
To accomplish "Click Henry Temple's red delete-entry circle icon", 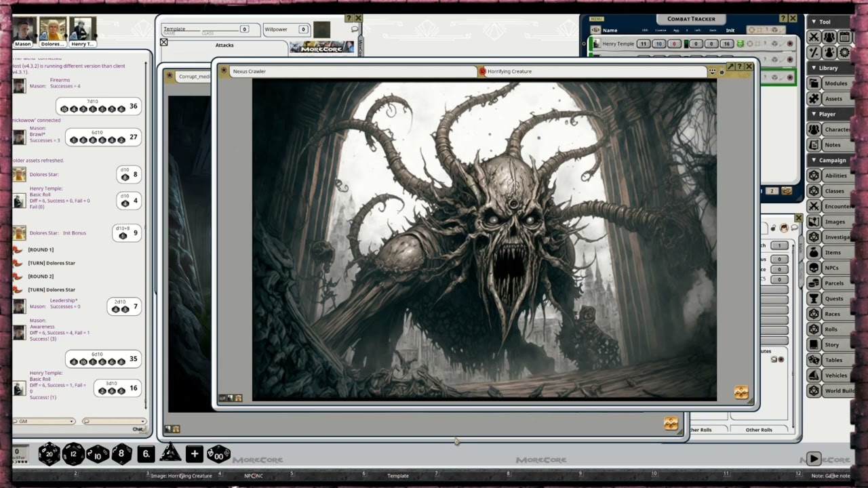I will point(790,43).
